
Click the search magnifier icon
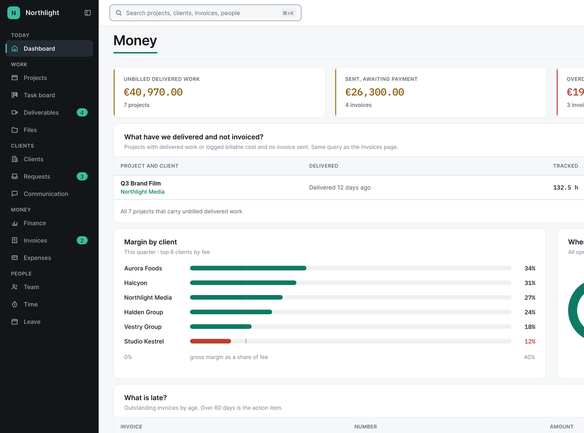point(118,13)
